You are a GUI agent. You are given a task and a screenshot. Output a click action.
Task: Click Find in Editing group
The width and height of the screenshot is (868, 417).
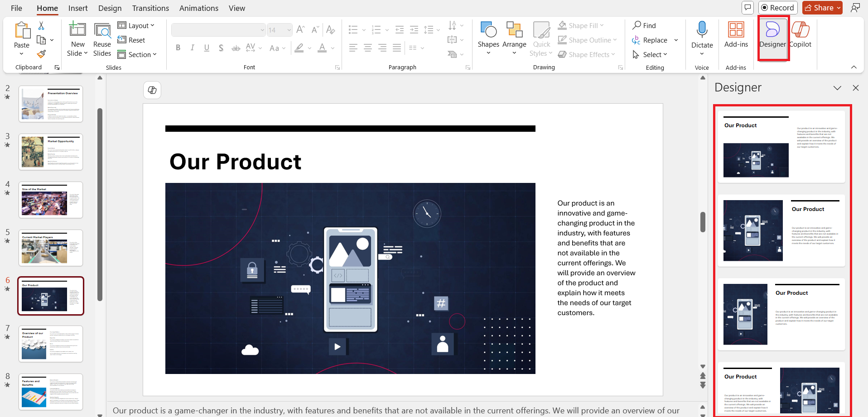[644, 26]
